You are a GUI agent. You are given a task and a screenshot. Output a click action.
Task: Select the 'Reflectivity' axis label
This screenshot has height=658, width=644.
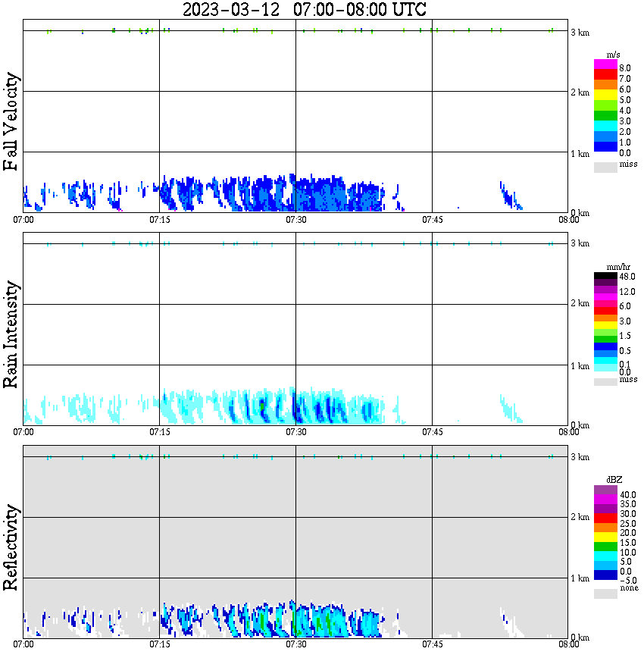click(x=11, y=547)
